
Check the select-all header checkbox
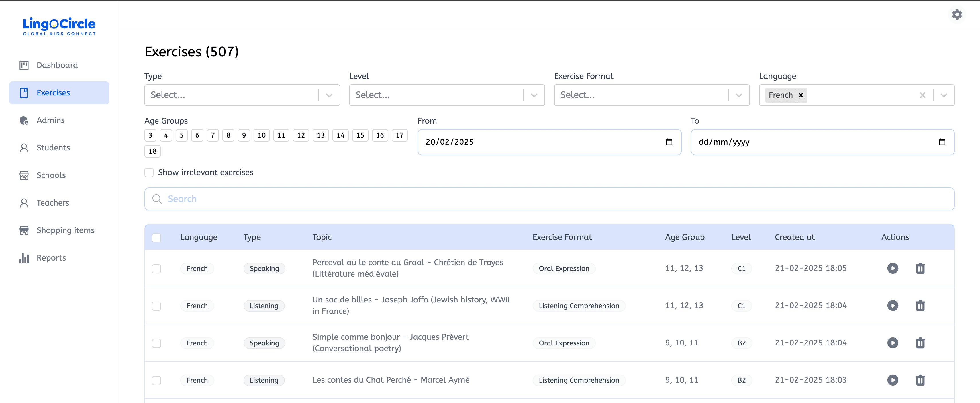pos(156,237)
